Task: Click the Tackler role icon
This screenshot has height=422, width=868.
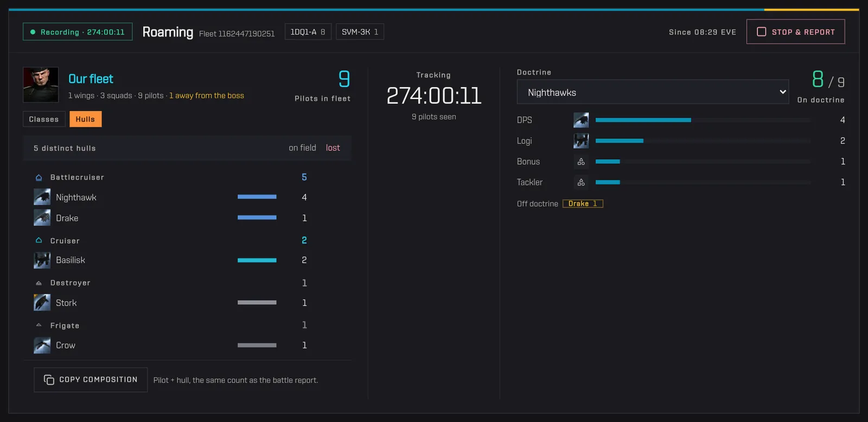Action: point(581,182)
